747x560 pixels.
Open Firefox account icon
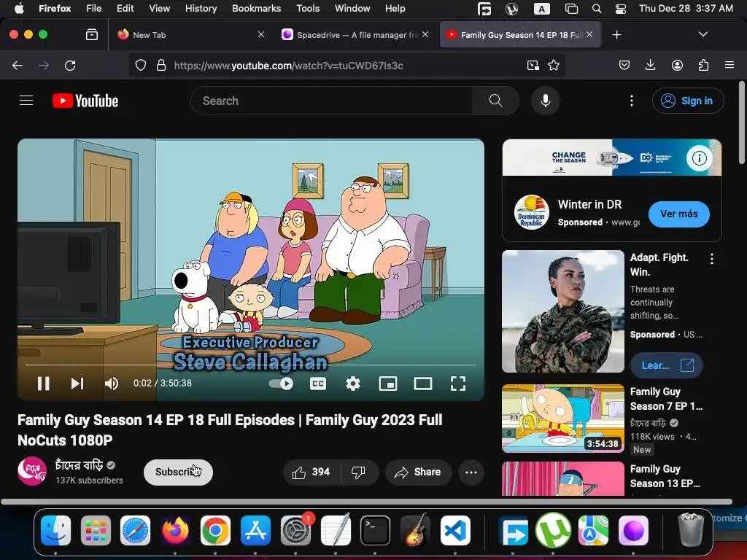677,65
